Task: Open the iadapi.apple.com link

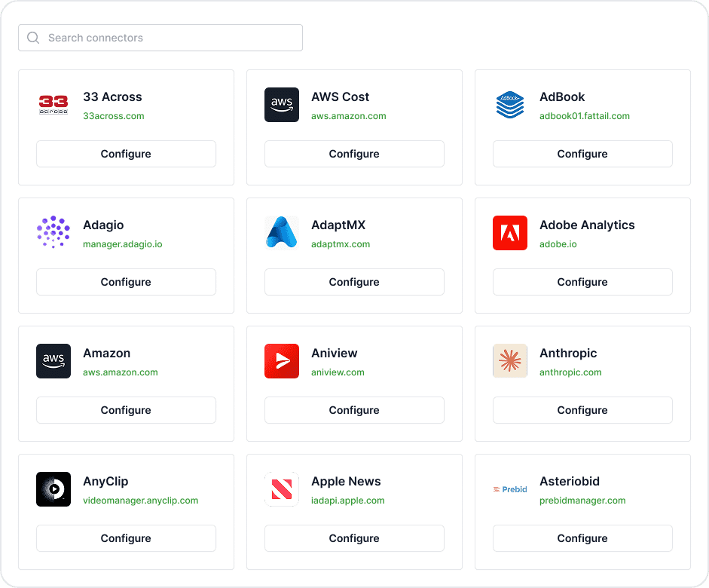Action: pos(347,501)
